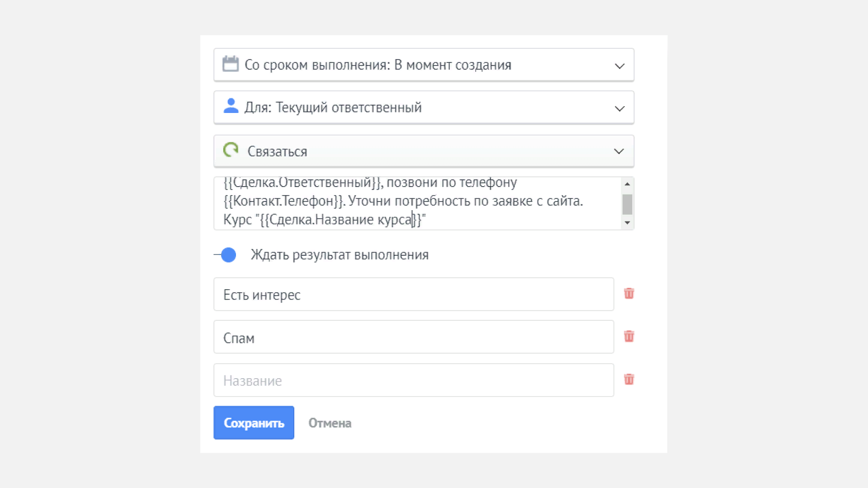Click the description scrollbar up arrow
This screenshot has width=868, height=488.
(x=627, y=184)
